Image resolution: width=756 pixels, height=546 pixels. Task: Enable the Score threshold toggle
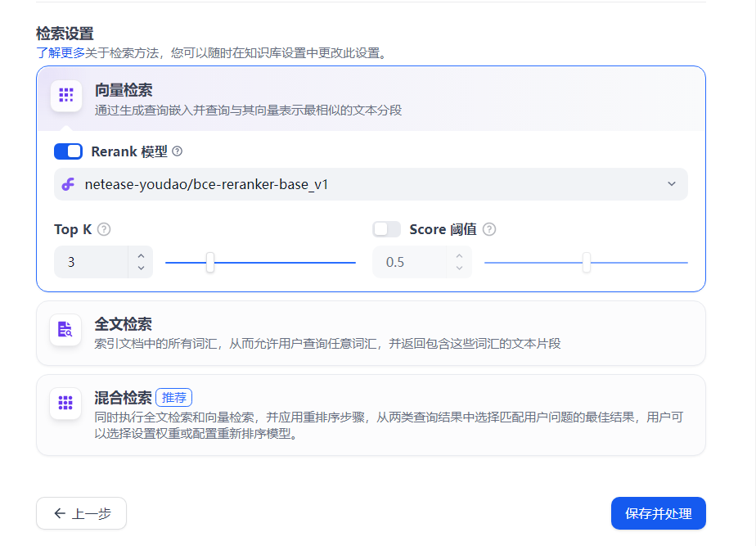386,229
